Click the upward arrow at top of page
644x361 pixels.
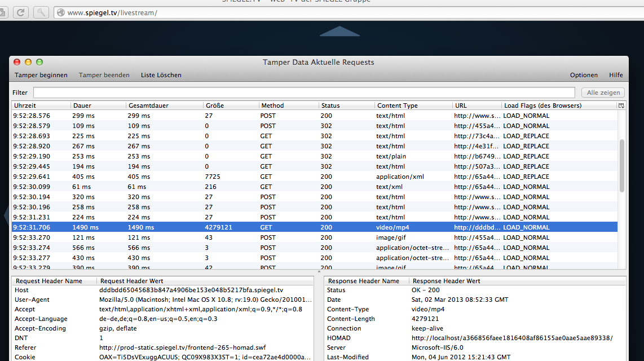(x=339, y=32)
